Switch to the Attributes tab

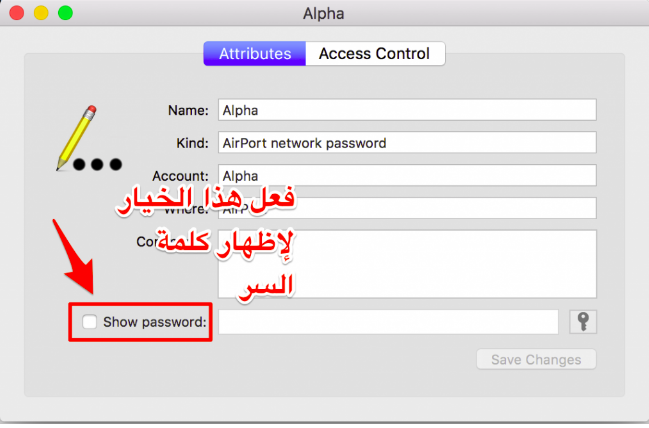[x=255, y=54]
